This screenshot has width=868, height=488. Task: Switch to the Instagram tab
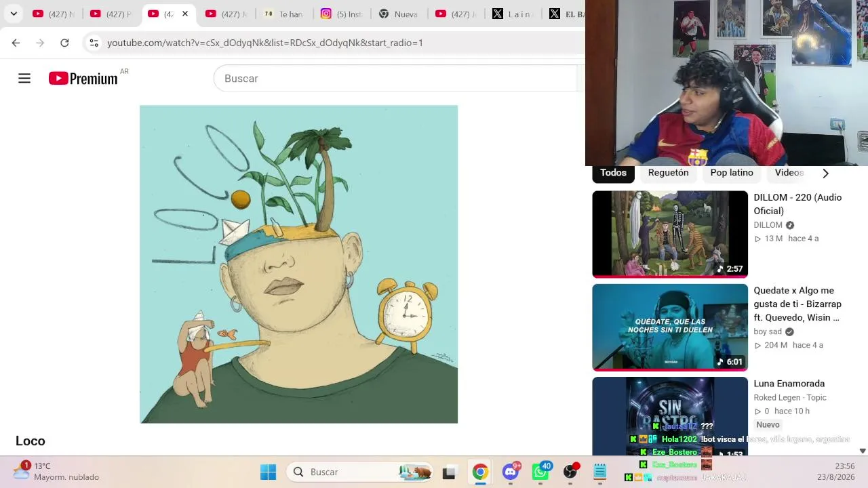pyautogui.click(x=342, y=14)
